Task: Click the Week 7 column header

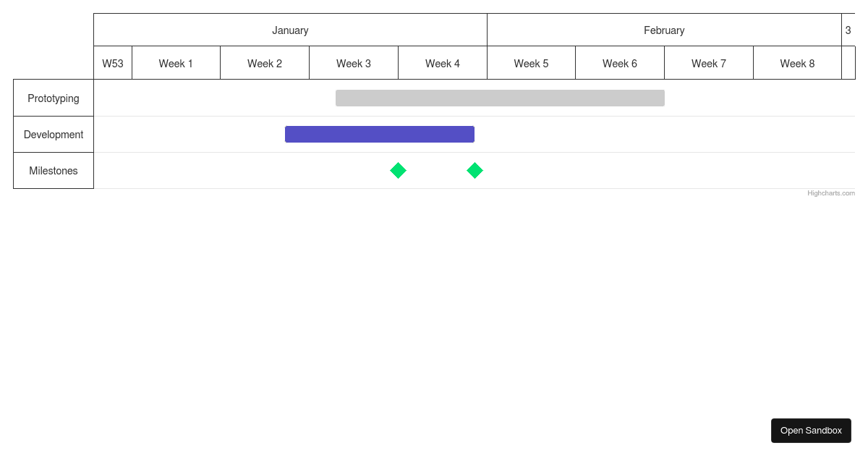Action: click(x=708, y=64)
